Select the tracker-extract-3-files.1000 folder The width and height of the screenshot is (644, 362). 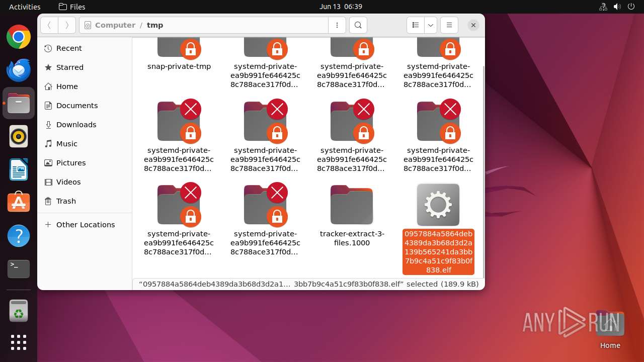click(x=352, y=216)
